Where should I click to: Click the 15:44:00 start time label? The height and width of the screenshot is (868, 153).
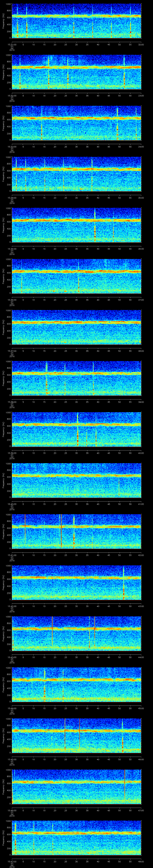[x=12, y=708]
